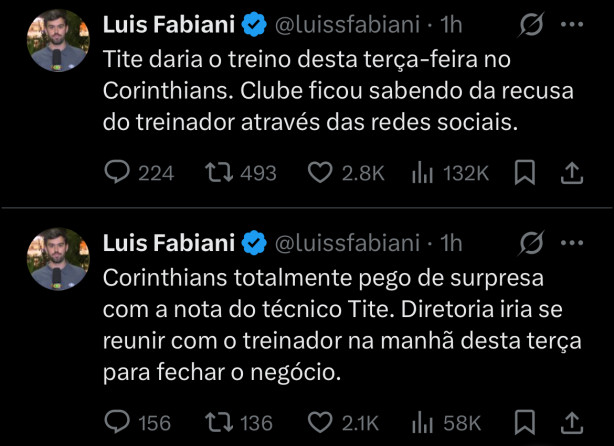
Task: Open more options menu on first tweet
Action: click(x=572, y=24)
